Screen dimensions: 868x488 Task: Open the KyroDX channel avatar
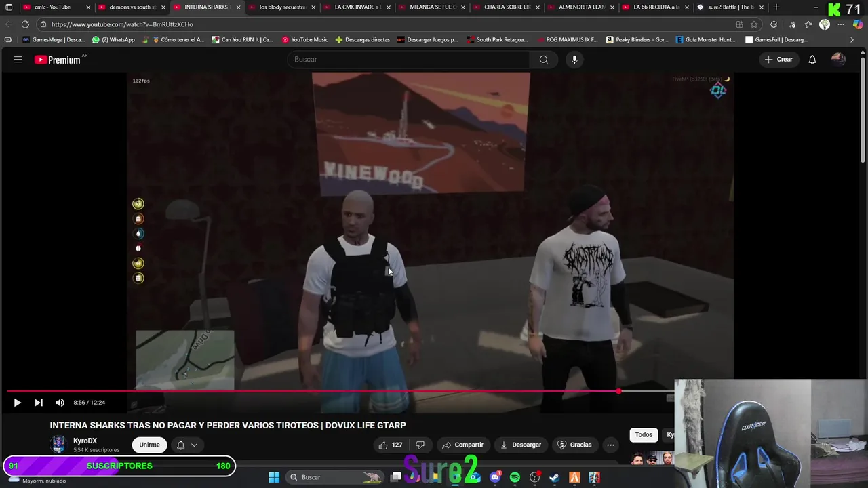pyautogui.click(x=59, y=445)
